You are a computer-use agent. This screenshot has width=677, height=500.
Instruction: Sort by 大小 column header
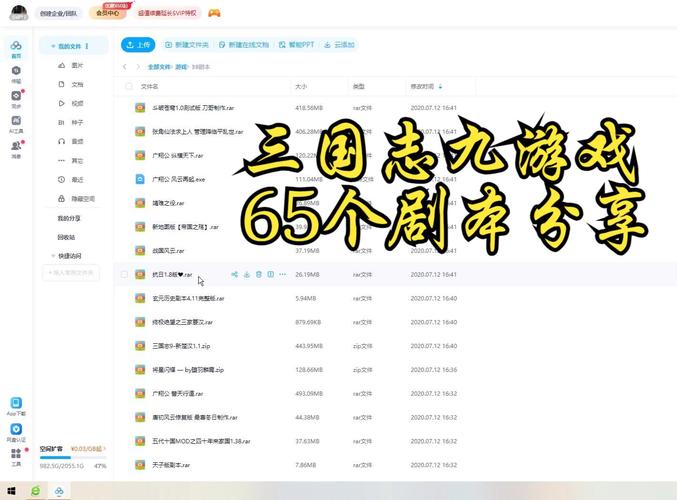pyautogui.click(x=301, y=86)
